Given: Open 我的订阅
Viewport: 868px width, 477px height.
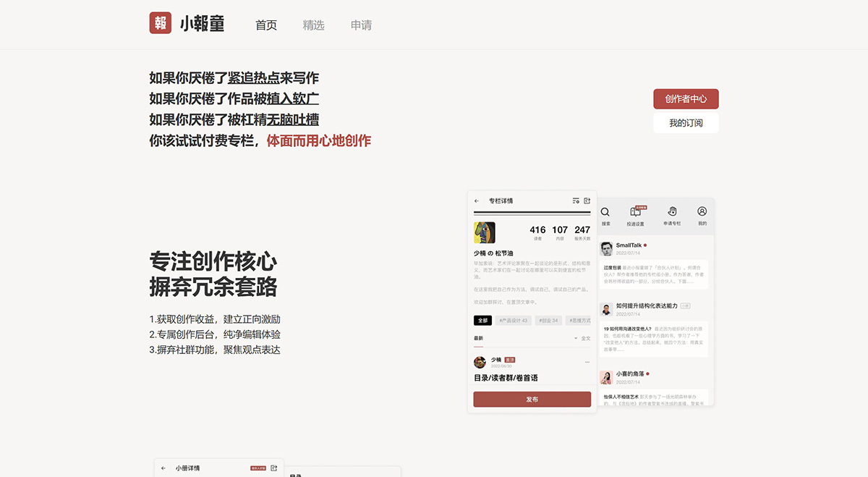Looking at the screenshot, I should tap(686, 123).
